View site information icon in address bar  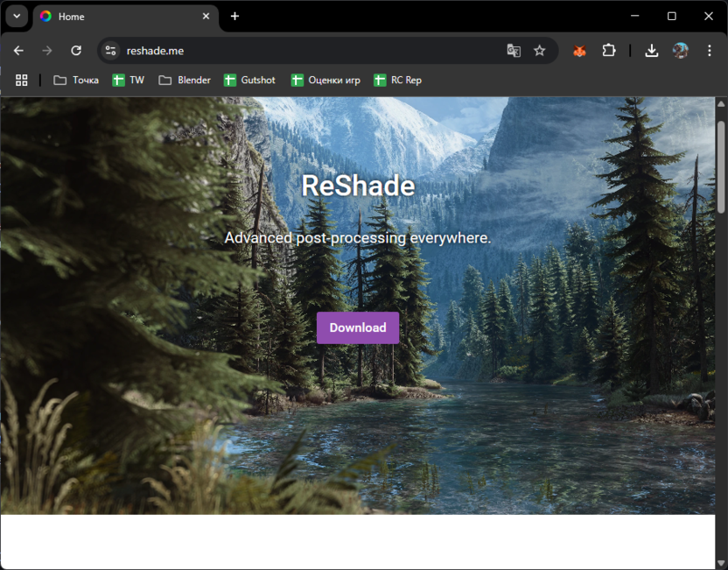click(110, 51)
